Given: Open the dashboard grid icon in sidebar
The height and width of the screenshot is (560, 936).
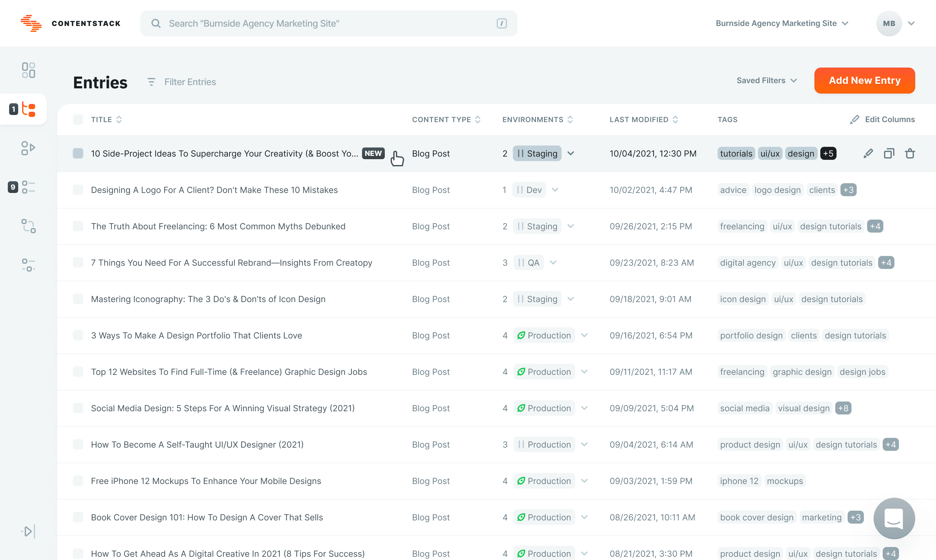Looking at the screenshot, I should pos(28,70).
